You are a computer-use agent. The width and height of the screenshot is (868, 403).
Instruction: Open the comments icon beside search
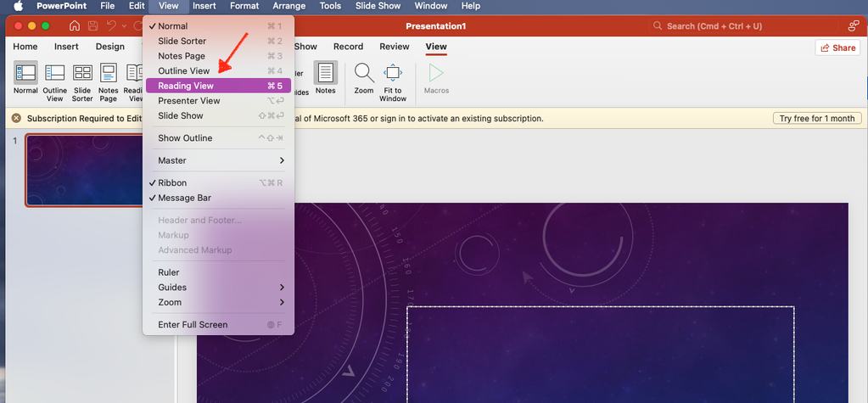[x=853, y=26]
